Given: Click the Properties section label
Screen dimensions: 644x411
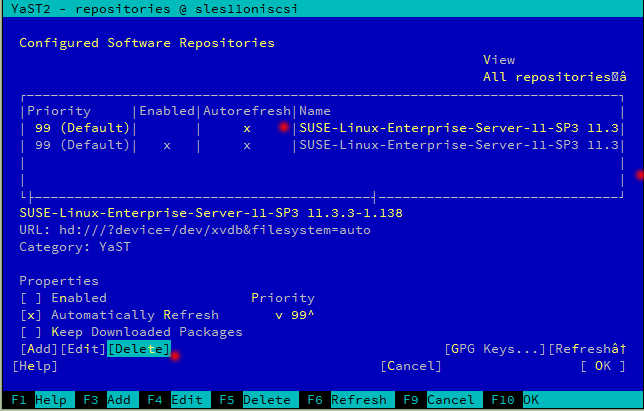Looking at the screenshot, I should coord(59,281).
